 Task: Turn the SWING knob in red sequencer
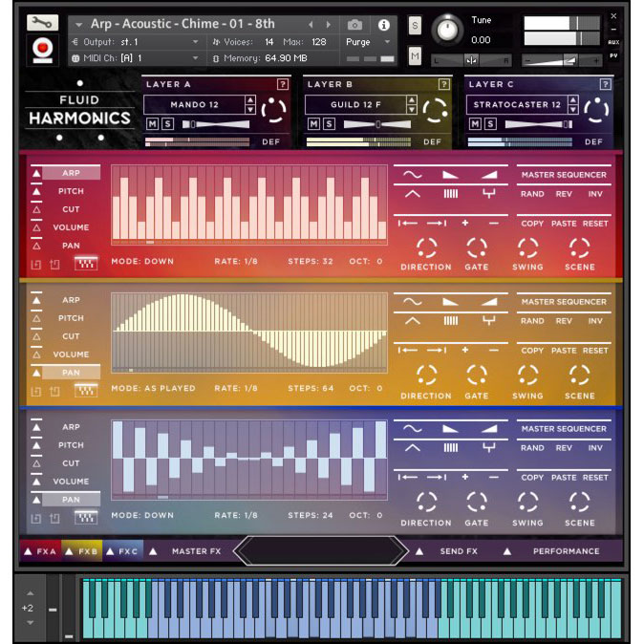click(x=527, y=247)
